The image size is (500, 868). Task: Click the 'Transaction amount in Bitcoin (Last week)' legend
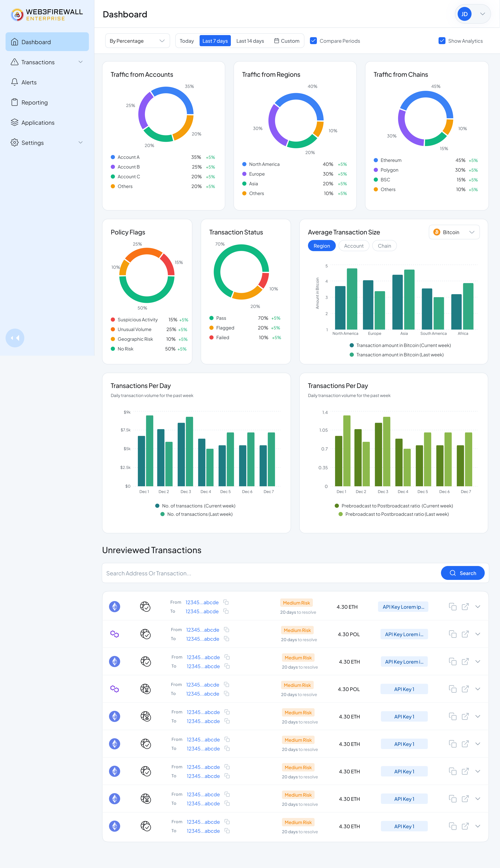click(397, 354)
